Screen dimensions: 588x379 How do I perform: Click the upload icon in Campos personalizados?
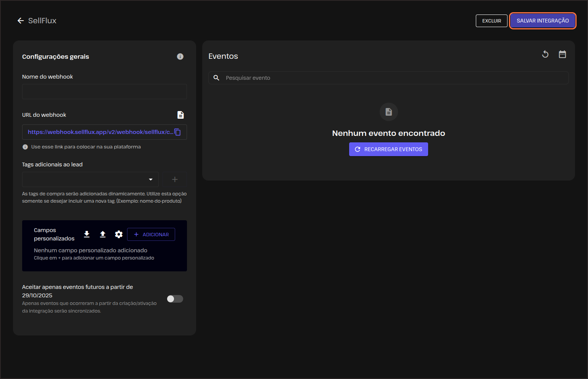tap(103, 234)
